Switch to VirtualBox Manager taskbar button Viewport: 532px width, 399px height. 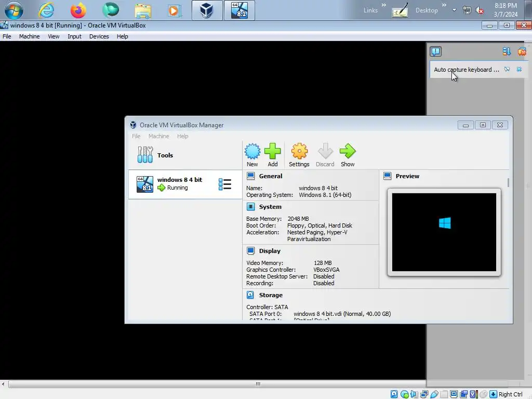(x=207, y=10)
